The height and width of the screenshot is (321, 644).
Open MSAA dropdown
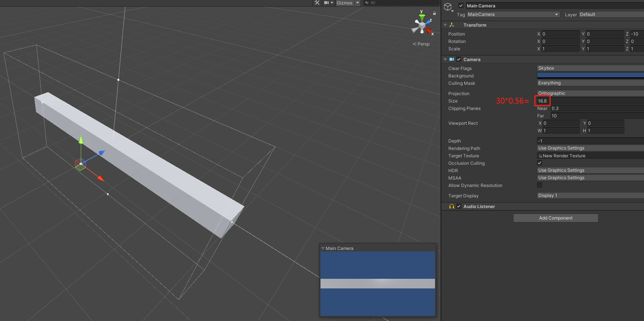coord(591,178)
